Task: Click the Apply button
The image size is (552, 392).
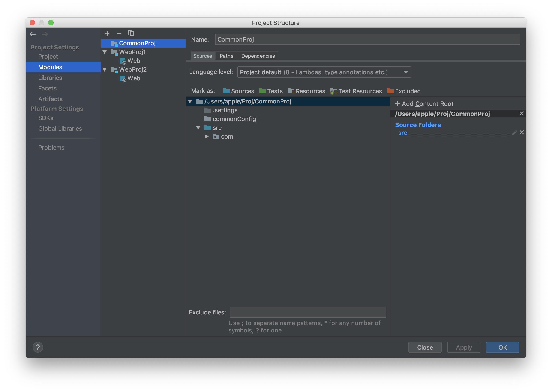Action: (x=464, y=347)
